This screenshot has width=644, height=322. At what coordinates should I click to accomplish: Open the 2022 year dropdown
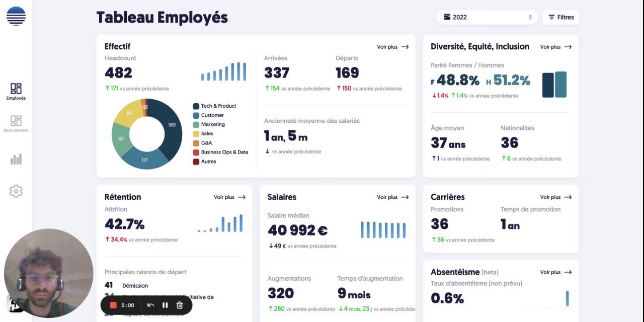point(487,17)
